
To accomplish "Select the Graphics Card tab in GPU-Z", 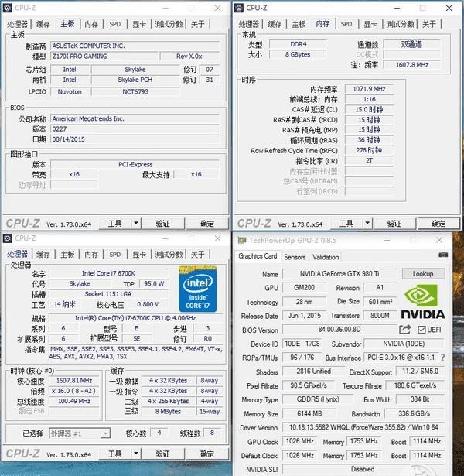I will coord(258,256).
